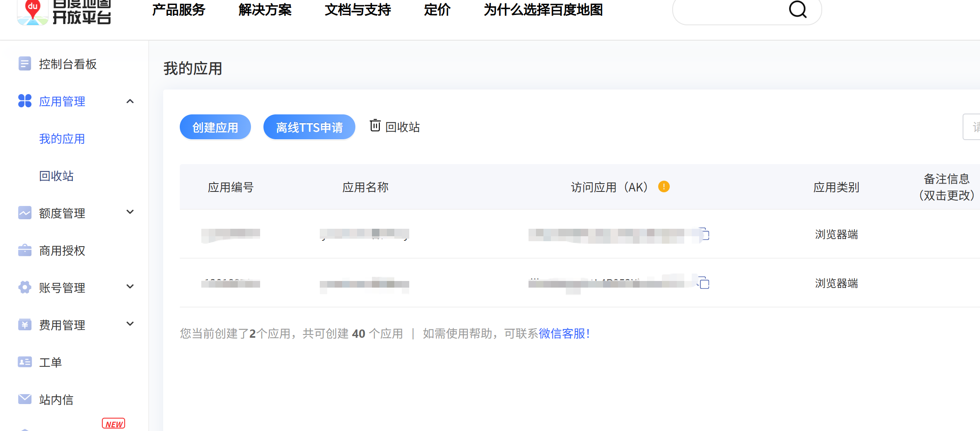Collapse the 应用管理 sidebar section
Image resolution: width=980 pixels, height=431 pixels.
click(130, 102)
